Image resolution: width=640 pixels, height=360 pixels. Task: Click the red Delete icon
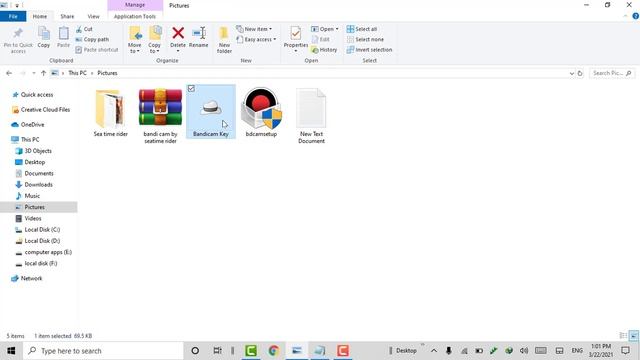click(178, 33)
